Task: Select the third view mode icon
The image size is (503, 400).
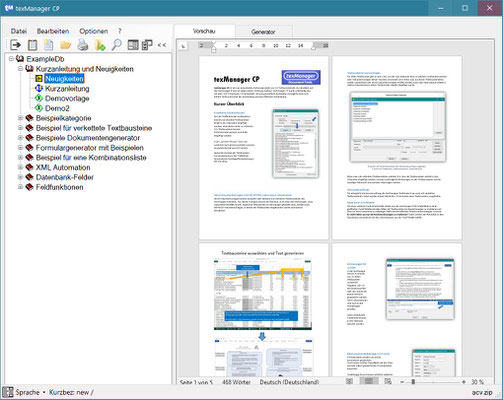Action: click(388, 381)
